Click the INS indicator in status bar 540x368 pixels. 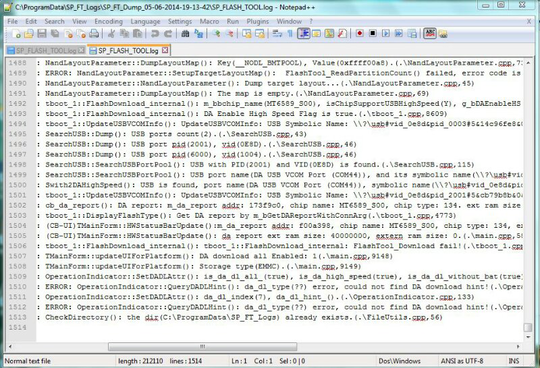click(513, 361)
